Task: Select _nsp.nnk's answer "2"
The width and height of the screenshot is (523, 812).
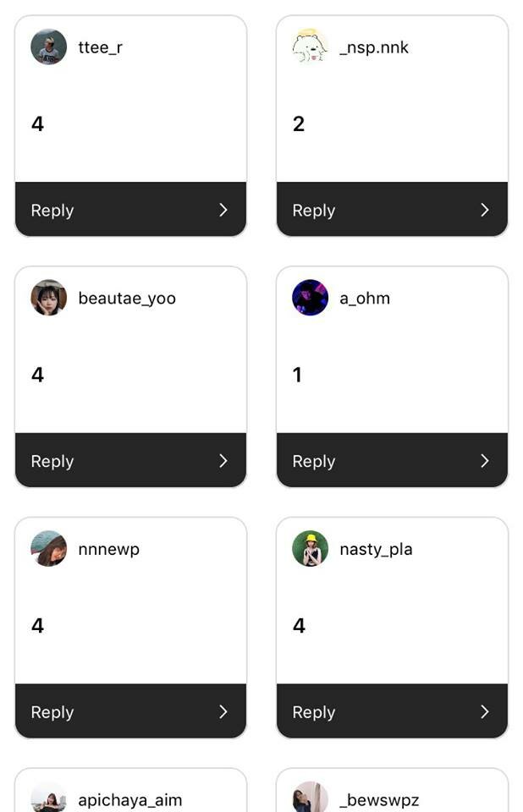Action: pyautogui.click(x=299, y=124)
